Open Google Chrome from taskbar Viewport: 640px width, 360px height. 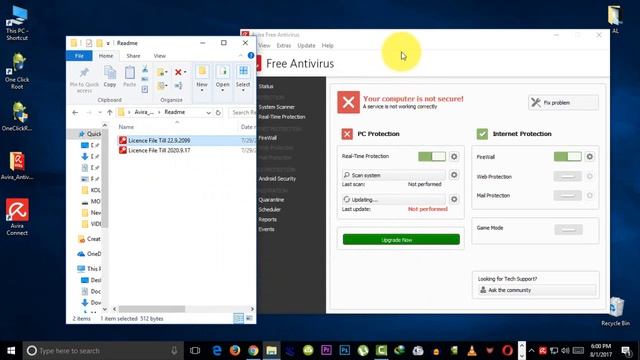click(x=253, y=351)
